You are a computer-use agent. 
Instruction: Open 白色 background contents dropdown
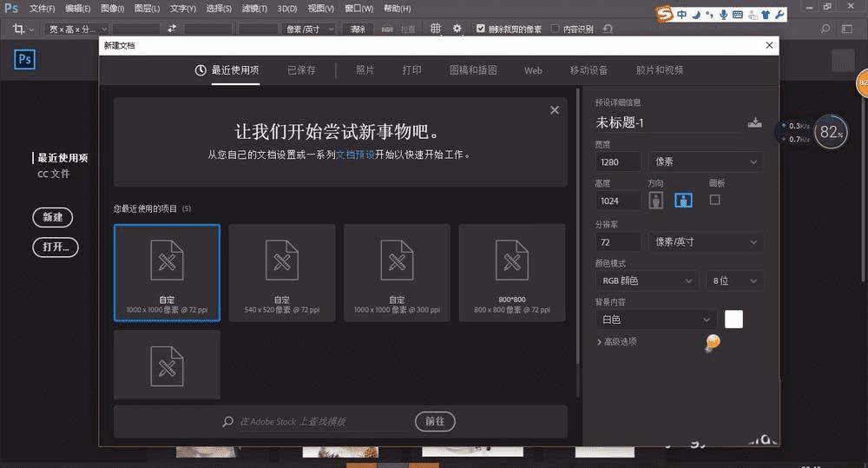coord(656,320)
